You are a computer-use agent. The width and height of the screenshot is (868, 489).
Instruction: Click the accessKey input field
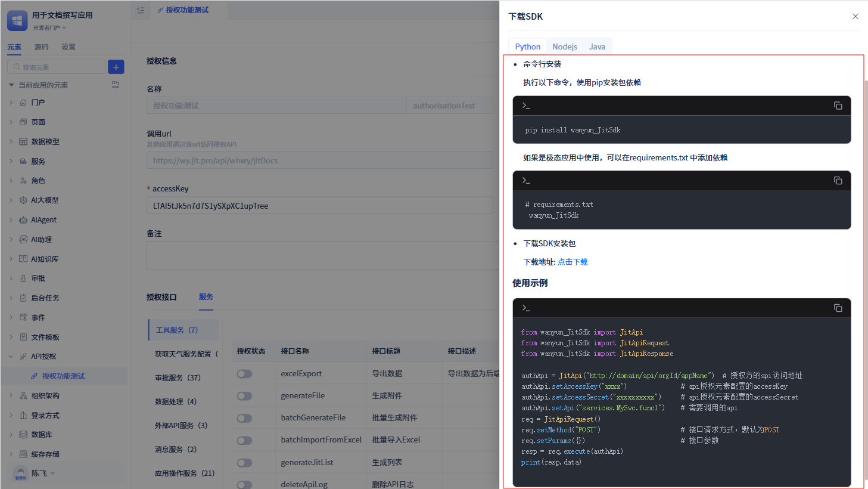point(320,206)
